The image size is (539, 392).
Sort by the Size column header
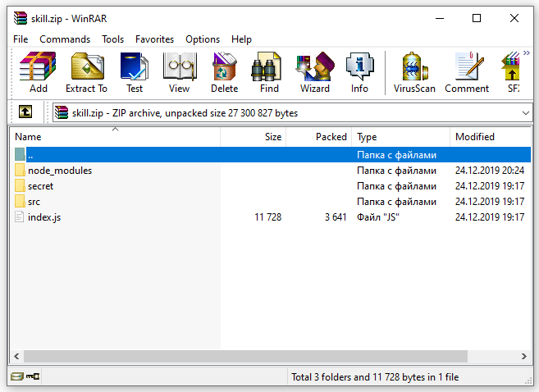pyautogui.click(x=254, y=136)
